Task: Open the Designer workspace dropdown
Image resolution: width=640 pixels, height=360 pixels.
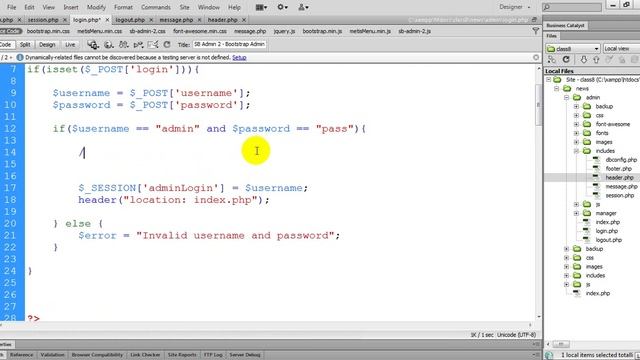Action: click(x=515, y=7)
